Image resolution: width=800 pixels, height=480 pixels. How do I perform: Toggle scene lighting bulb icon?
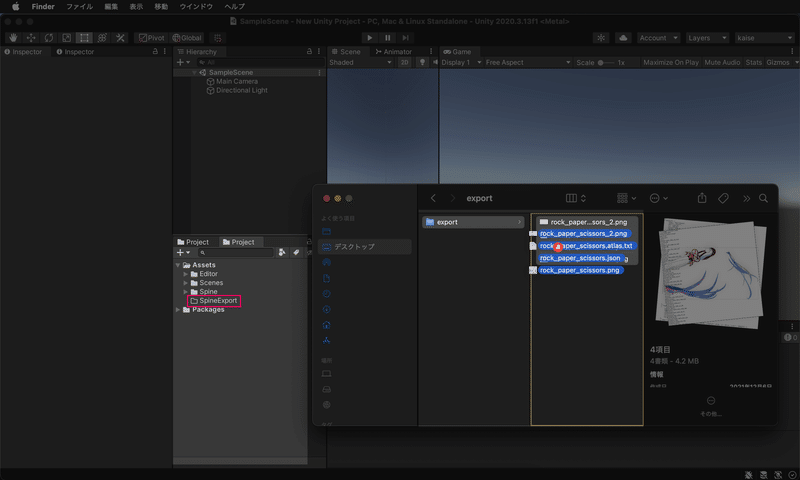click(422, 62)
